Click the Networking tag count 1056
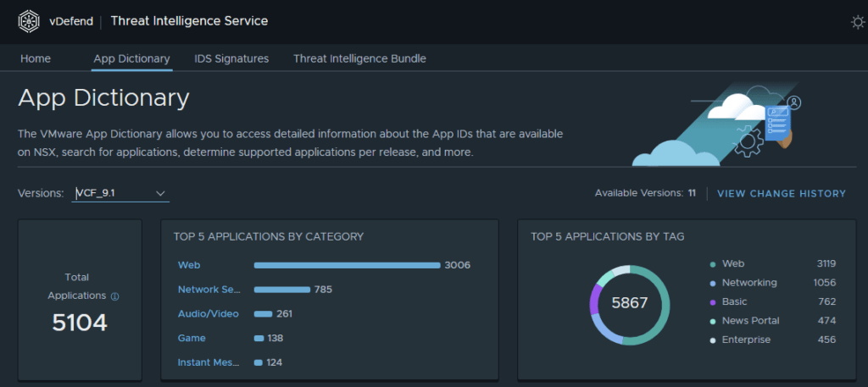The height and width of the screenshot is (387, 868). pos(824,283)
